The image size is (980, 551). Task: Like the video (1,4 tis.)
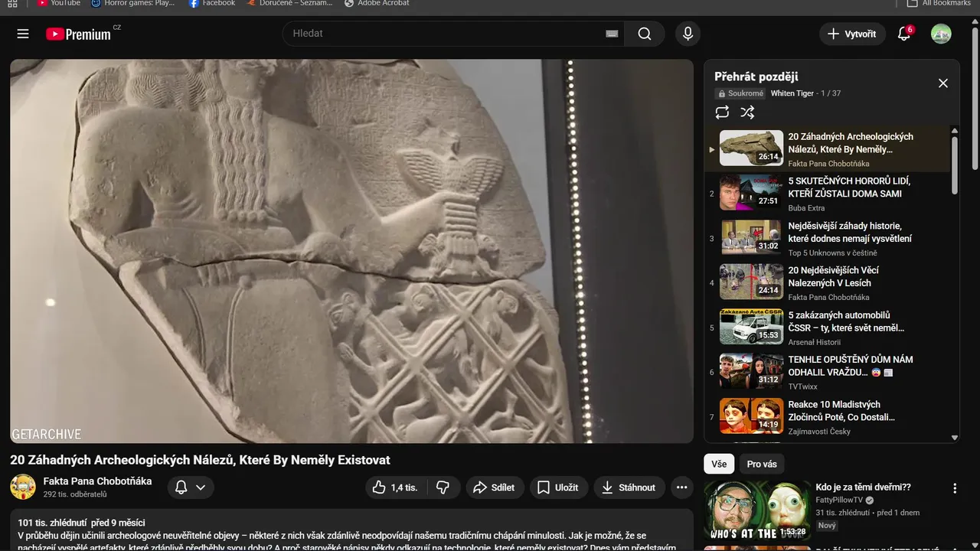[395, 487]
